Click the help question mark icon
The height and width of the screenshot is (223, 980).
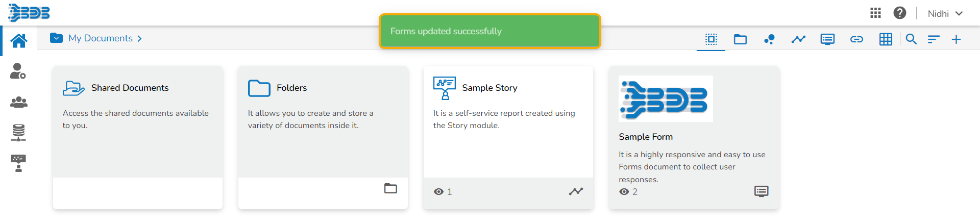(x=899, y=13)
